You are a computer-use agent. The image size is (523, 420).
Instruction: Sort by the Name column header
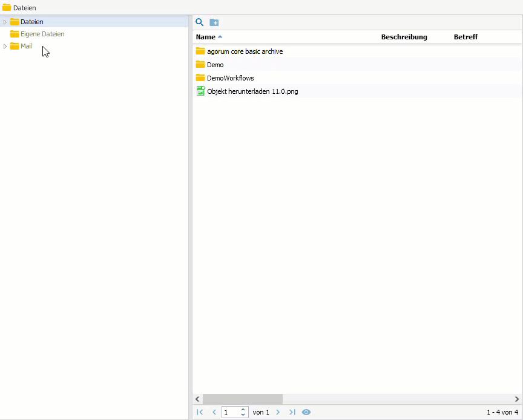(x=205, y=37)
